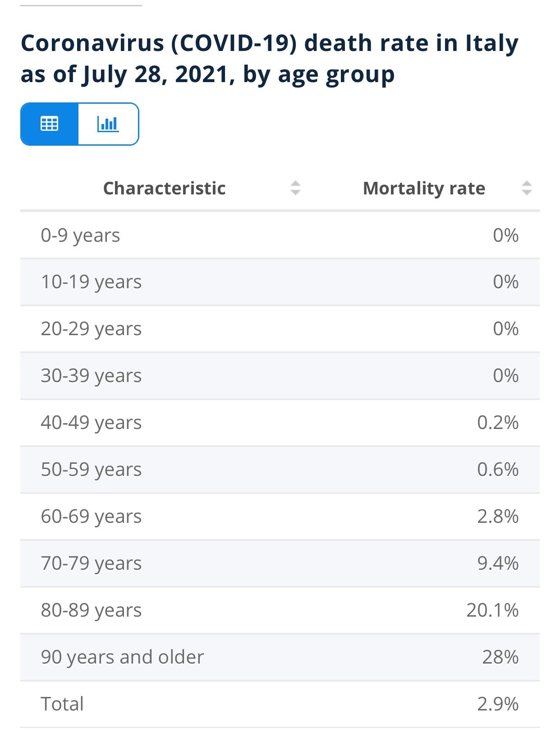Click the chart title about Italy death rate
The height and width of the screenshot is (747, 560).
pyautogui.click(x=270, y=59)
